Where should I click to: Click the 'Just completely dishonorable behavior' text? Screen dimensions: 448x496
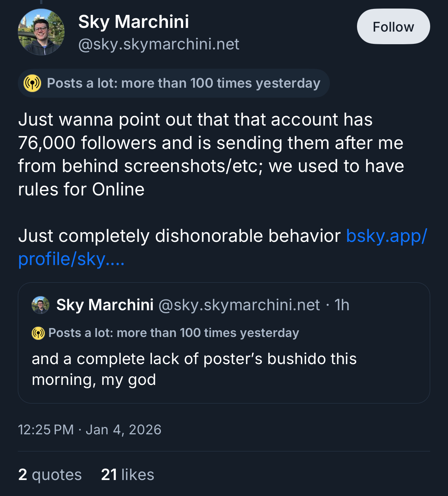[179, 236]
